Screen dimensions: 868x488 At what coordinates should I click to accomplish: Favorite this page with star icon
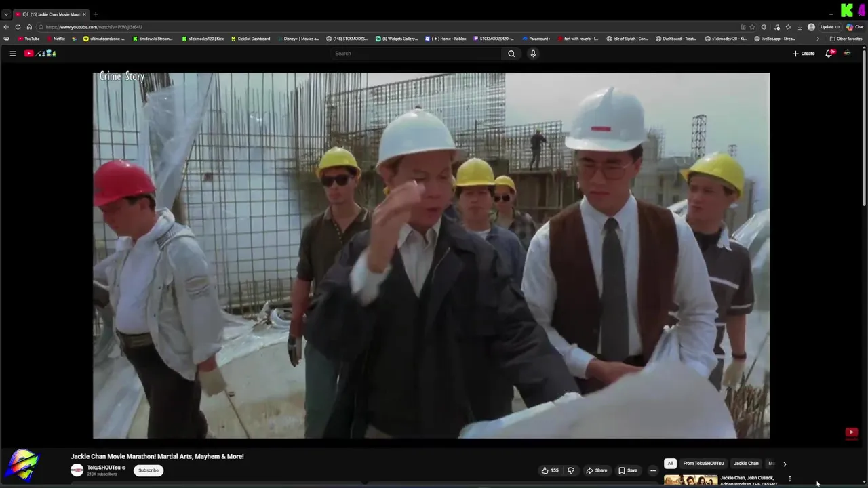(x=752, y=27)
